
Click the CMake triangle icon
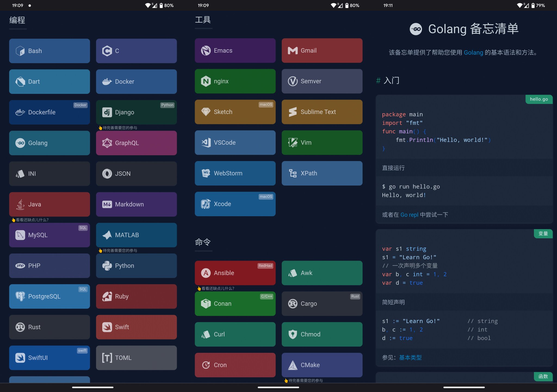pyautogui.click(x=293, y=365)
